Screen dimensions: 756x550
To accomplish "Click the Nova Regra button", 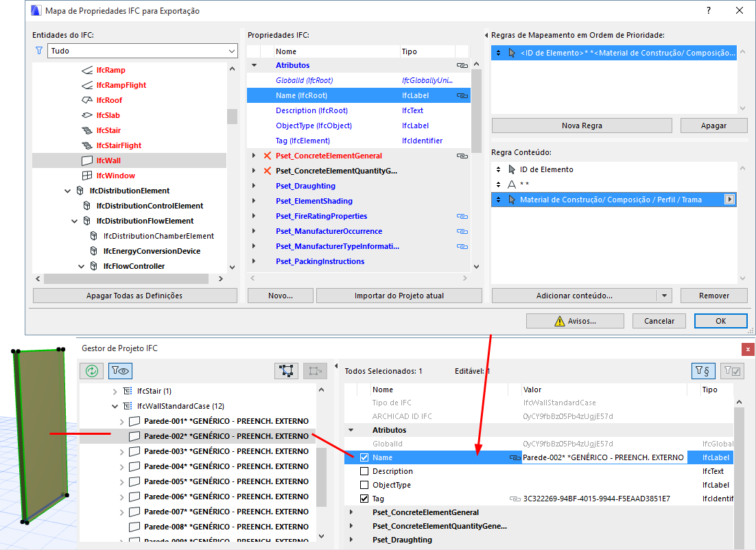I will tap(582, 125).
